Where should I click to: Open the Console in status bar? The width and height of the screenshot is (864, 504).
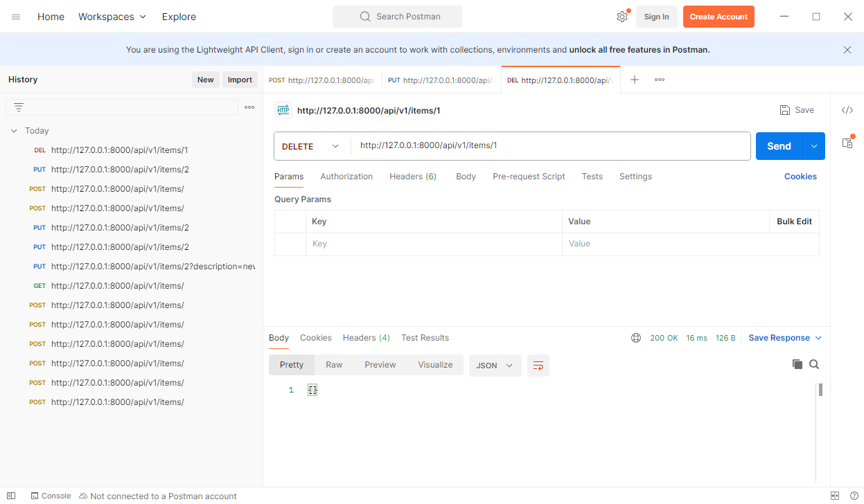[51, 496]
